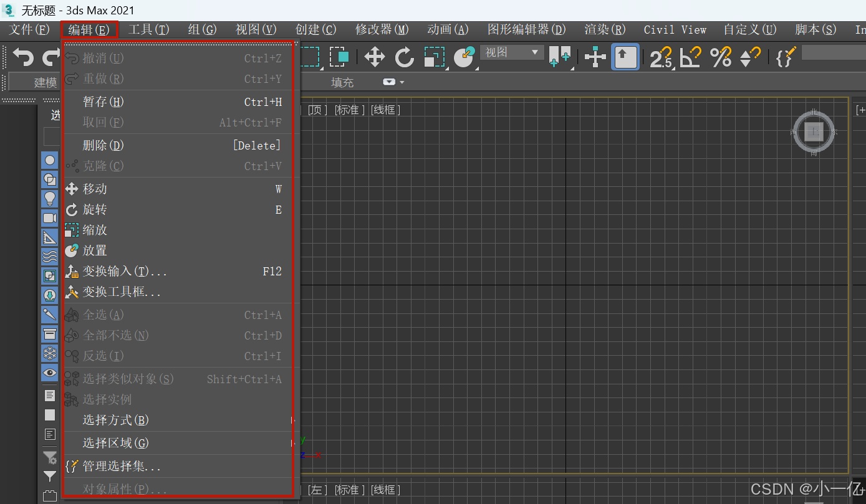The height and width of the screenshot is (504, 866).
Task: Toggle the Percent Snap icon
Action: (721, 57)
